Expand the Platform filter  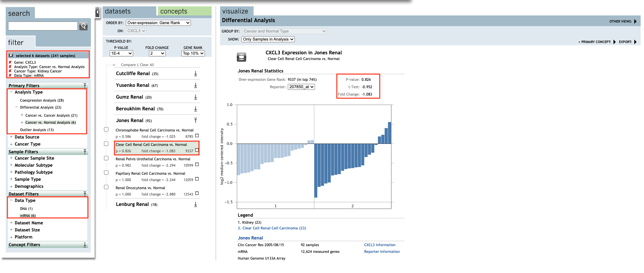[11, 237]
